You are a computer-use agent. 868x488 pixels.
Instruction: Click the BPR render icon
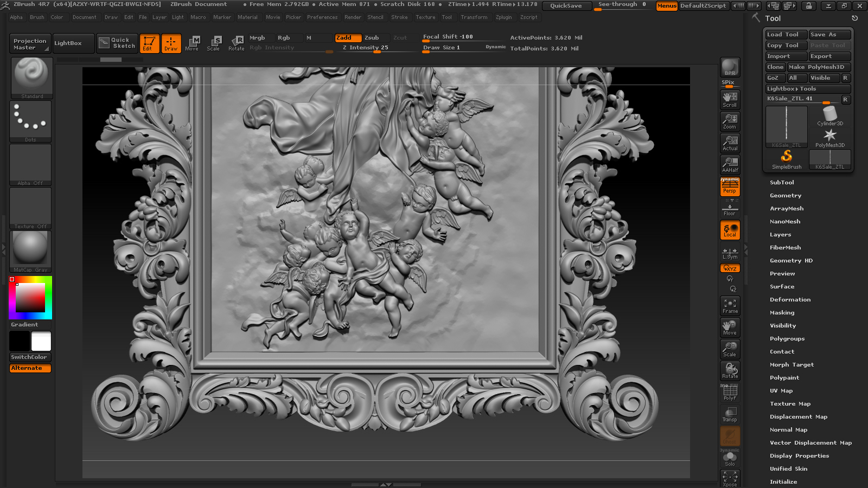coord(730,67)
